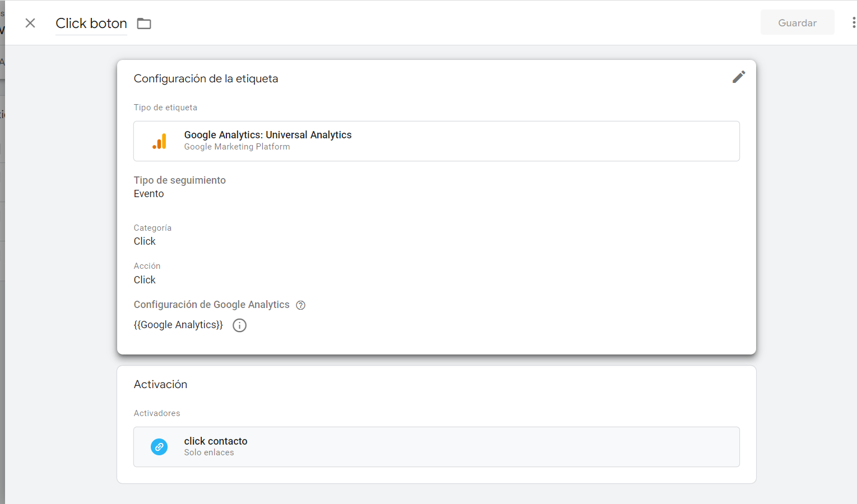
Task: Edit tag configuration with the pencil icon
Action: [739, 77]
